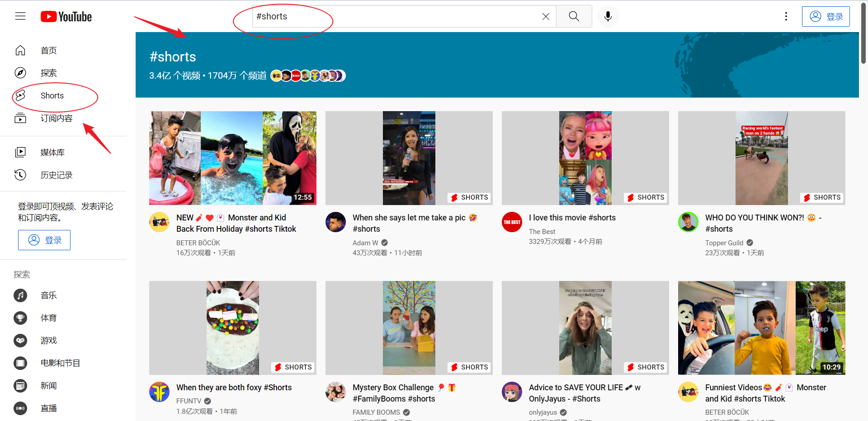The image size is (868, 421).
Task: Open title 'When they are both foxy #Shorts'
Action: [x=234, y=388]
